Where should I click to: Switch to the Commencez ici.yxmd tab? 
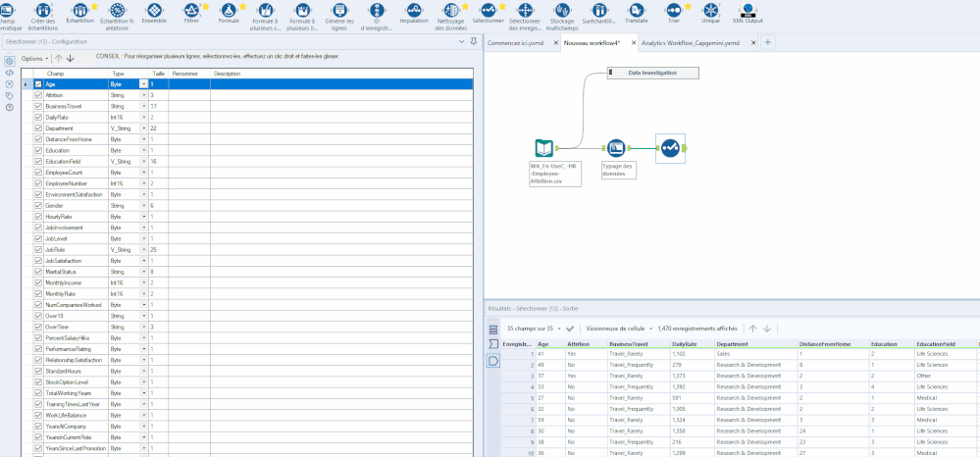pyautogui.click(x=515, y=43)
